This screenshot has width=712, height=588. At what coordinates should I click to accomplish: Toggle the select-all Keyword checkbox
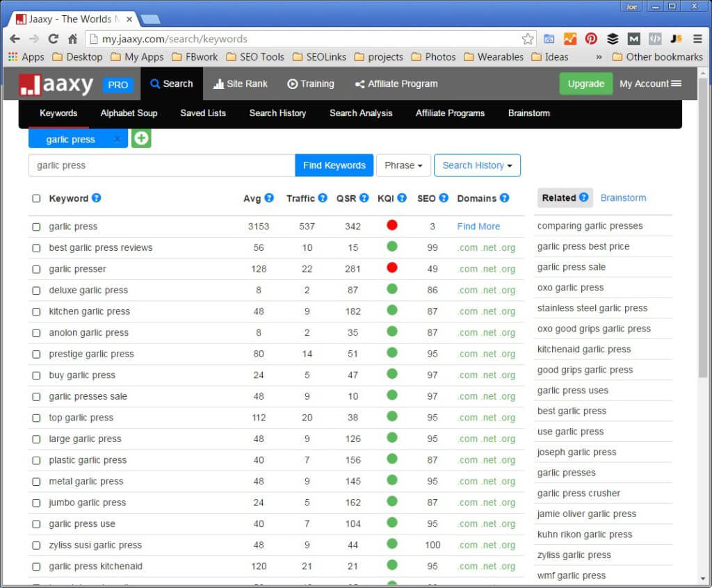[x=36, y=198]
